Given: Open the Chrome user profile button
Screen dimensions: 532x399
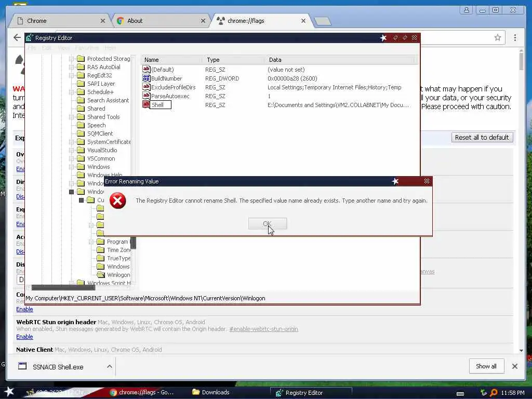Looking at the screenshot, I should tap(467, 10).
